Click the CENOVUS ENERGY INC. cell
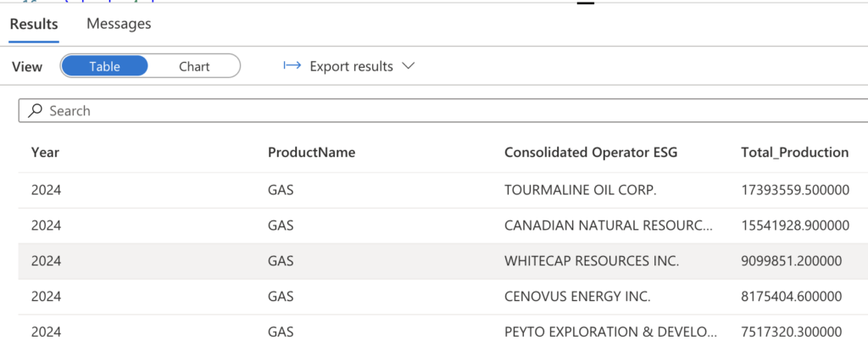This screenshot has width=868, height=357. [x=576, y=297]
